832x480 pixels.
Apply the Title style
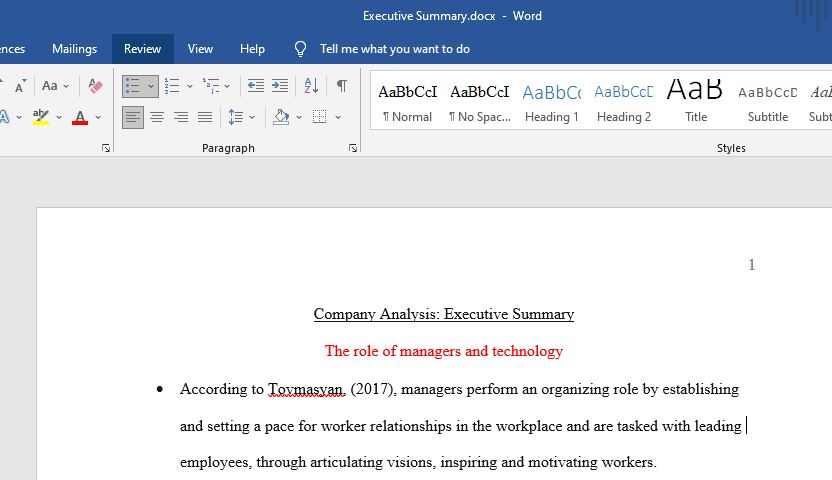(x=696, y=102)
